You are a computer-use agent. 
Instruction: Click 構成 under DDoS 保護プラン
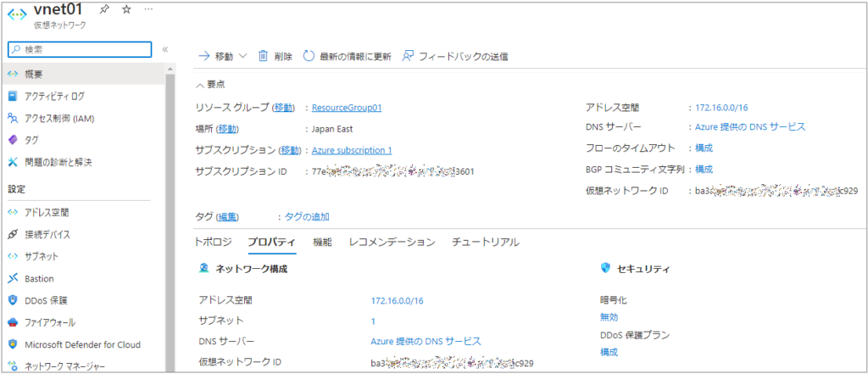[x=609, y=352]
